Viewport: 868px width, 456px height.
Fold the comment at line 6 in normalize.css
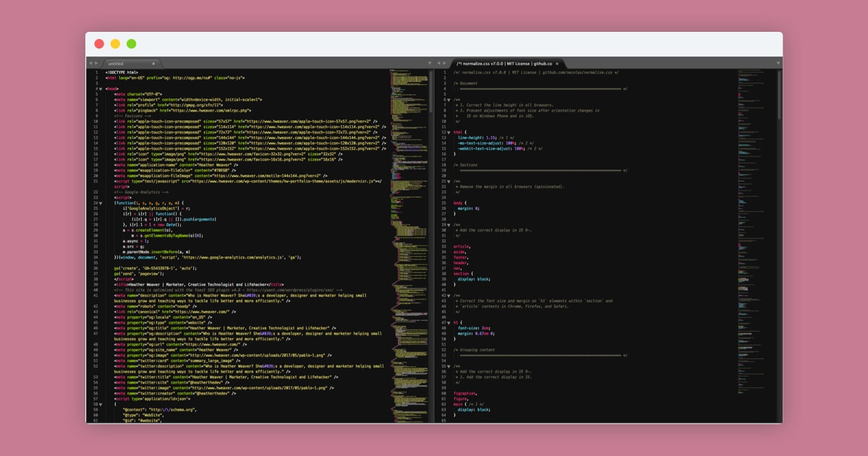tap(448, 99)
